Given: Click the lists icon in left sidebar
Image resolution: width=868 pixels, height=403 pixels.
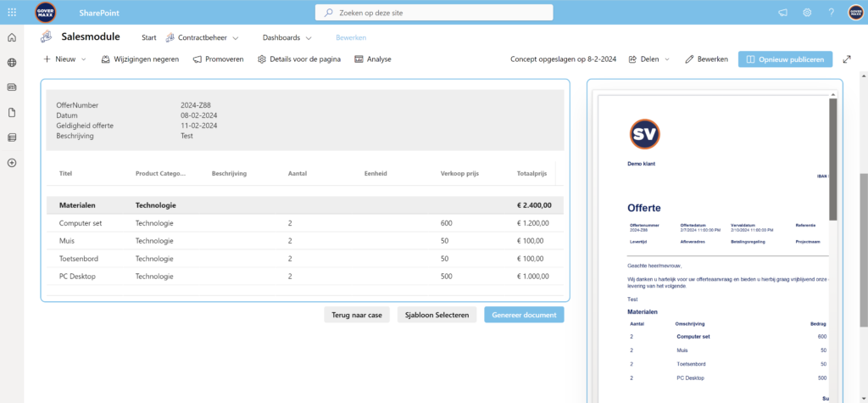Looking at the screenshot, I should click(12, 137).
